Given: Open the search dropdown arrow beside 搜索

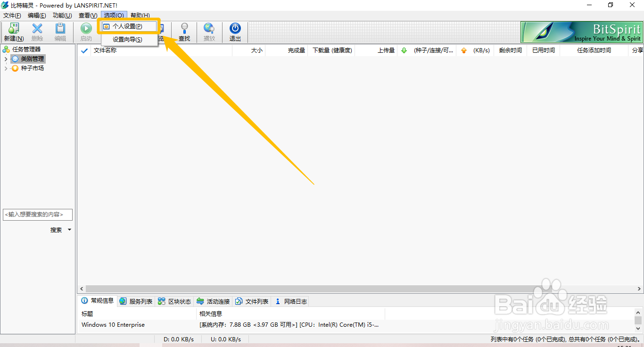Looking at the screenshot, I should point(70,230).
